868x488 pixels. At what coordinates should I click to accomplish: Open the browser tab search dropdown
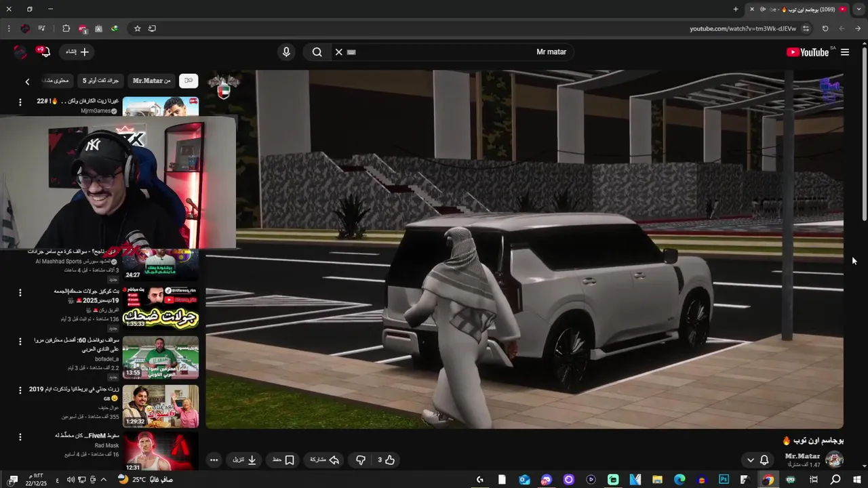859,9
